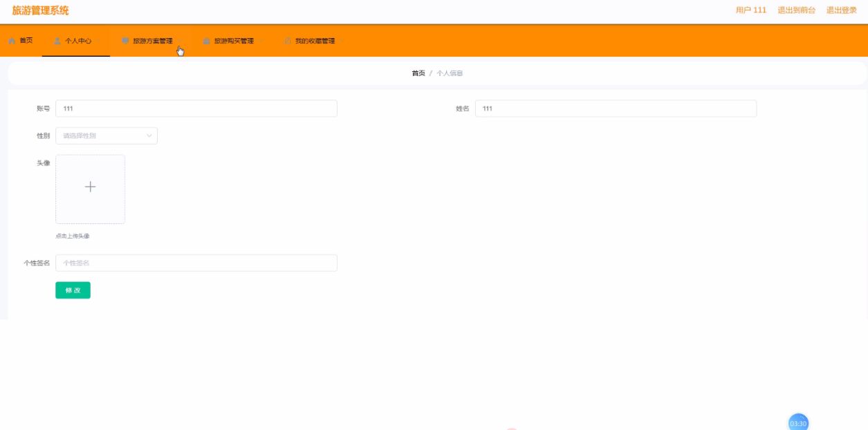
Task: Click the 姓名 label
Action: pyautogui.click(x=463, y=109)
